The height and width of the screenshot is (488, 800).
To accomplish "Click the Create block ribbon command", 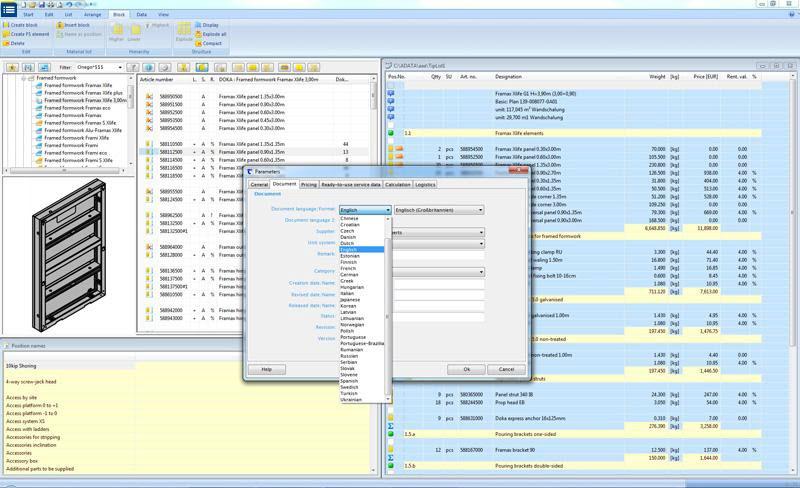I will 20,25.
